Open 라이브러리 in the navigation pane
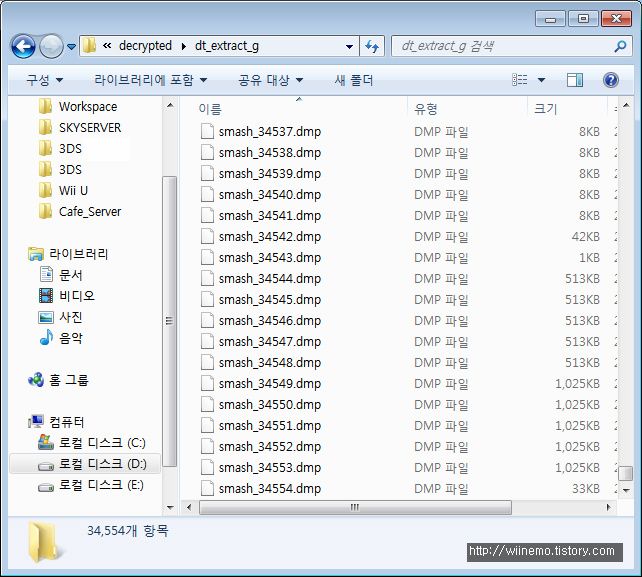The width and height of the screenshot is (642, 577). [x=68, y=254]
